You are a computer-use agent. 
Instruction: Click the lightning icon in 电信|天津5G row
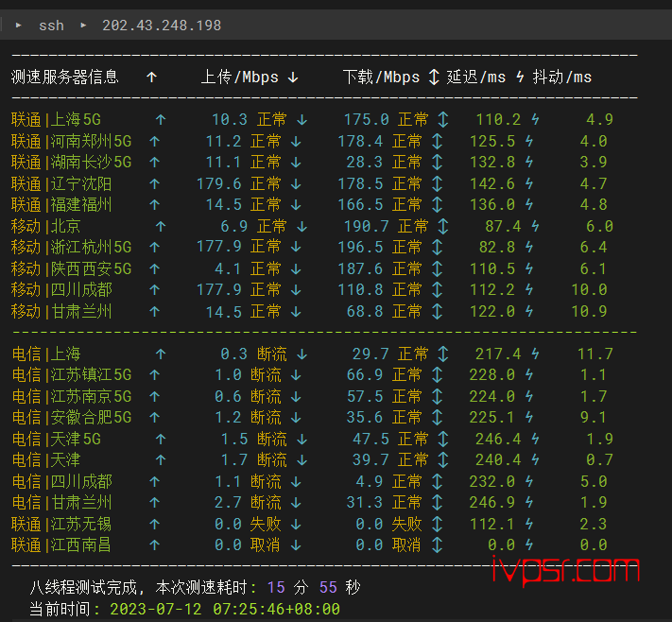[x=535, y=439]
